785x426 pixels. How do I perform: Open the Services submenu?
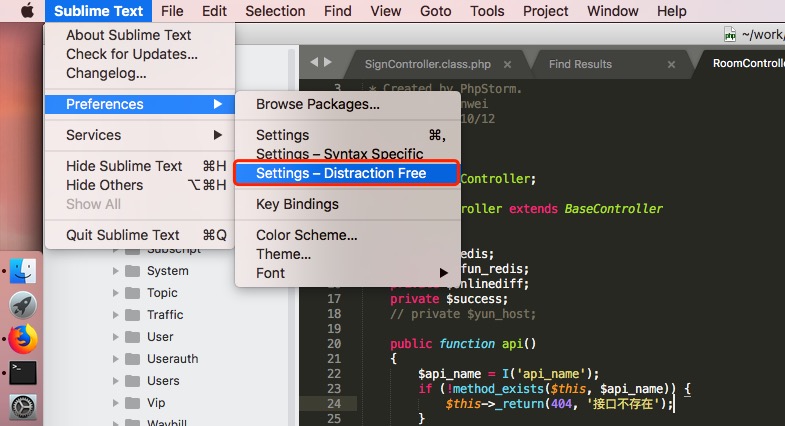pos(140,135)
